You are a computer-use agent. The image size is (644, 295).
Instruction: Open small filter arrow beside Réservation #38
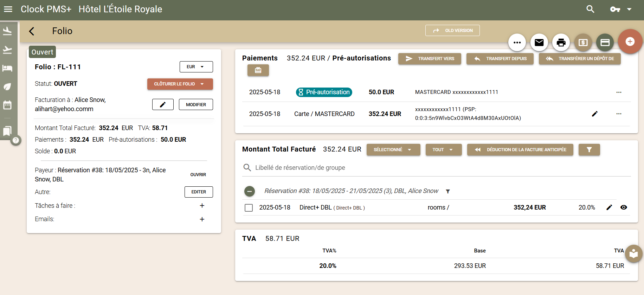[448, 191]
